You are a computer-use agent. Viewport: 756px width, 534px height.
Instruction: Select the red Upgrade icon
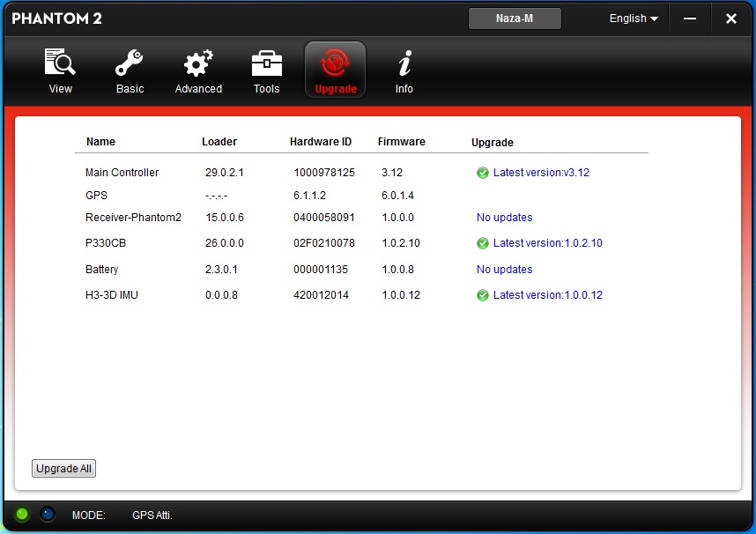coord(335,63)
